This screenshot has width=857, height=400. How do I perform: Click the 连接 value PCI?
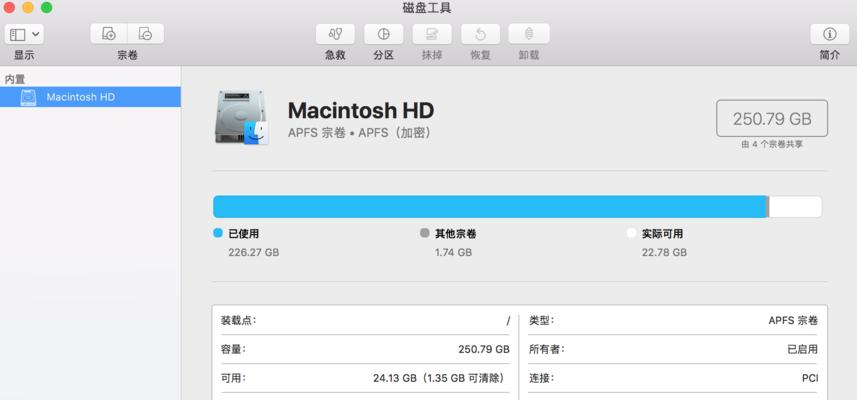(x=810, y=378)
